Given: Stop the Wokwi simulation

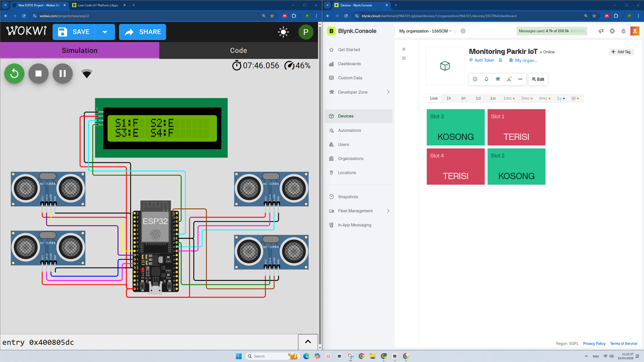Looking at the screenshot, I should click(39, 74).
